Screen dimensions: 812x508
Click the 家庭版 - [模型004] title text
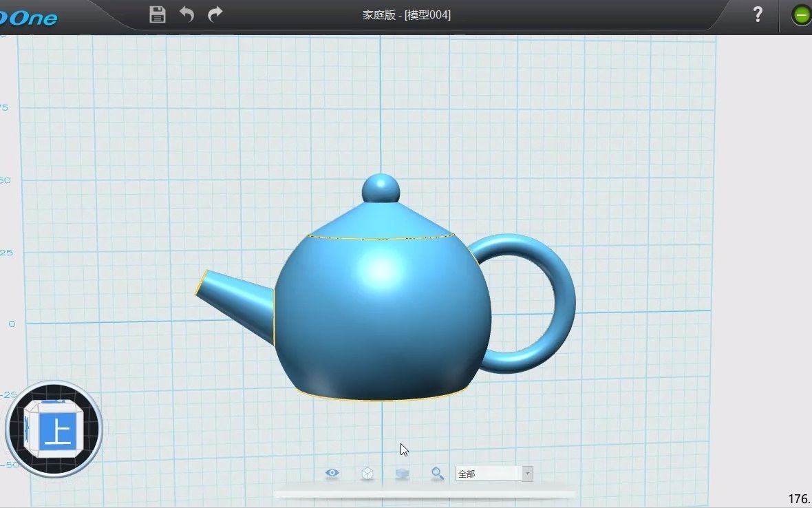(407, 15)
